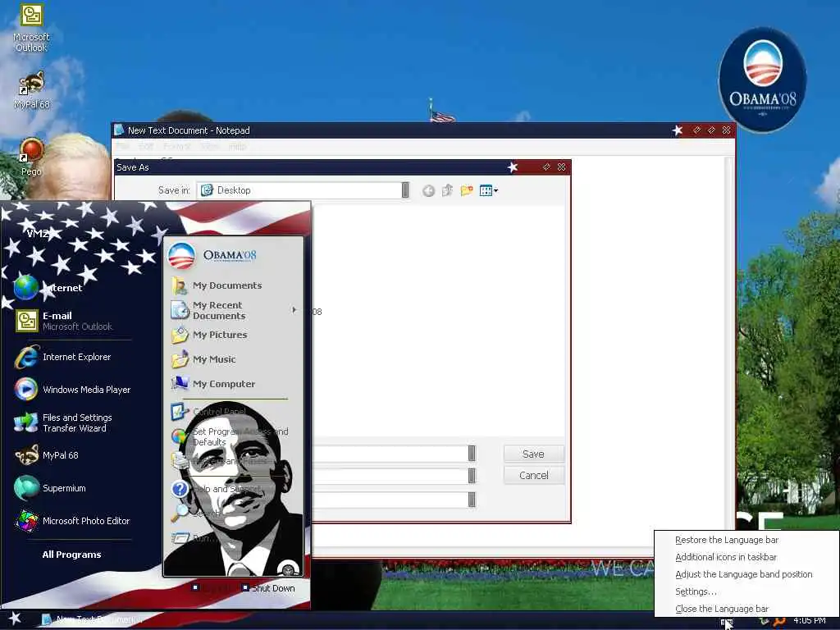
Task: Open the MyPal 68 desktop shortcut
Action: 32,90
